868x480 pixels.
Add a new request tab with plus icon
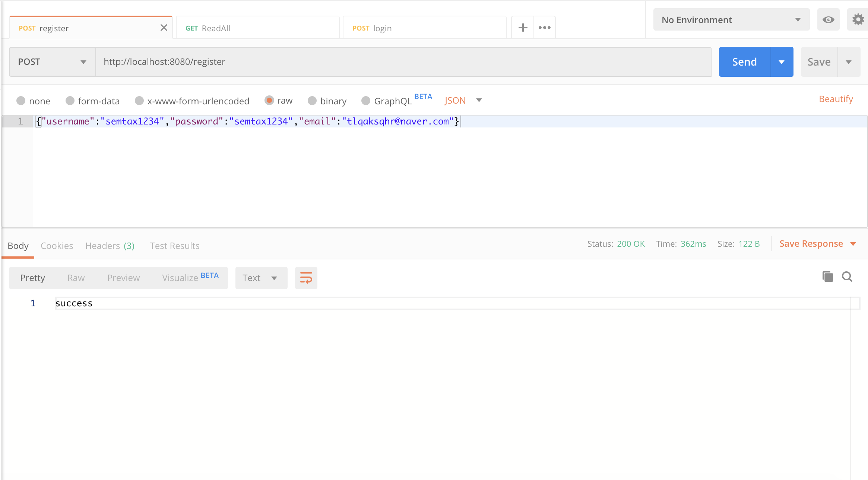(523, 28)
